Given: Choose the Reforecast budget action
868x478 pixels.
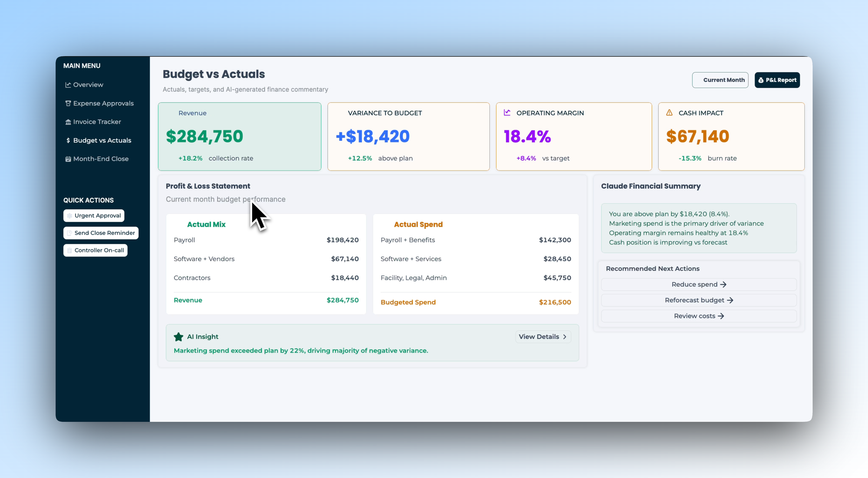Looking at the screenshot, I should click(699, 301).
